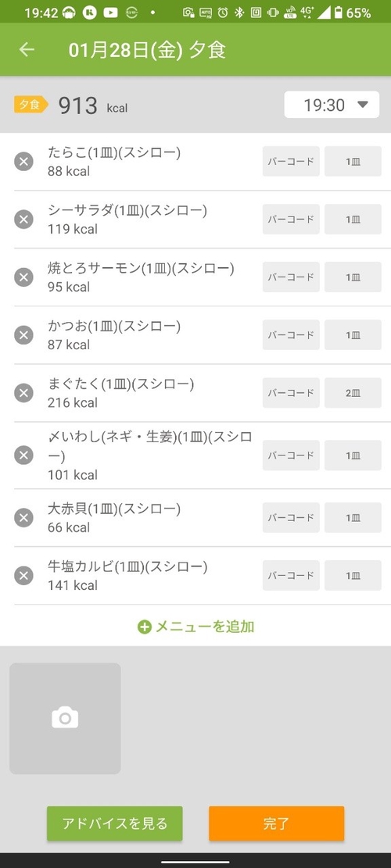Viewport: 391px width, 868px height.
Task: Delete the かつお entry with X icon
Action: (x=23, y=335)
